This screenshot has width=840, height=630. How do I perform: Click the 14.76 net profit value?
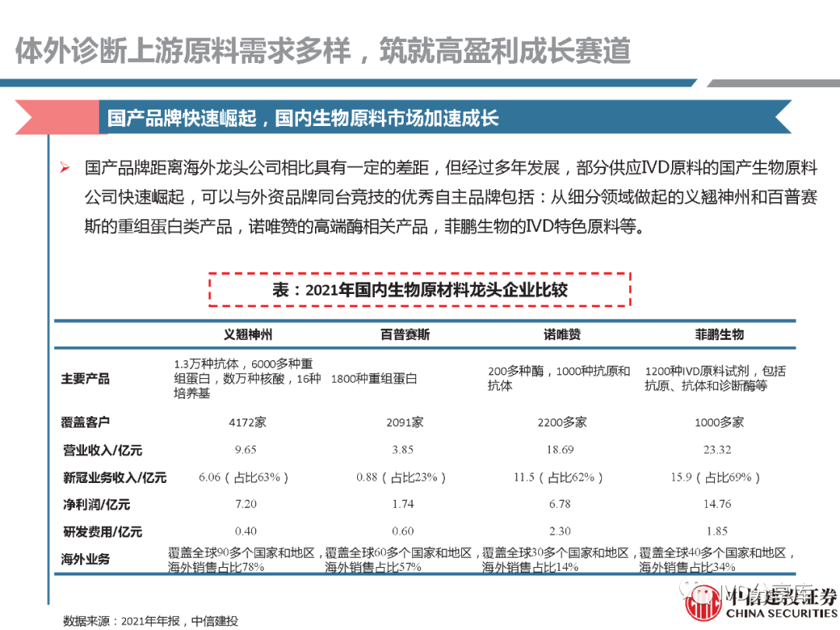point(717,504)
